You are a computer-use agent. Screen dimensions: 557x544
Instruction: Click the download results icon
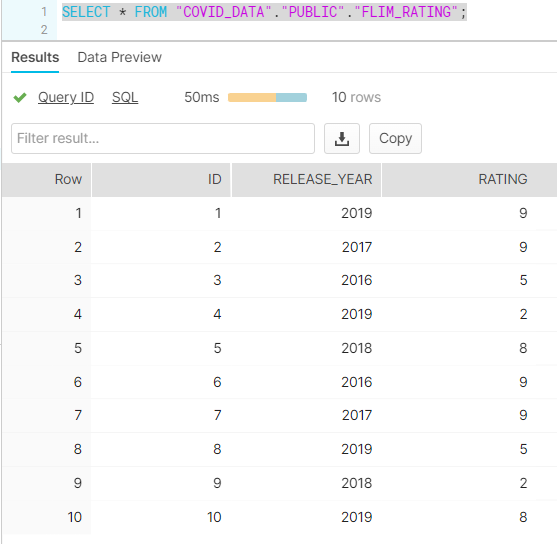click(342, 139)
